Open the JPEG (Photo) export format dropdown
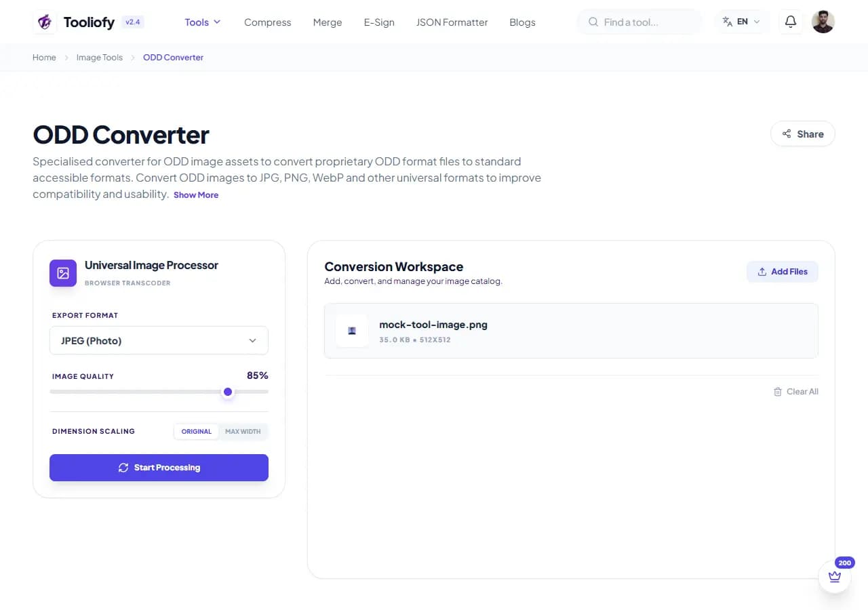The height and width of the screenshot is (610, 868). coord(159,340)
